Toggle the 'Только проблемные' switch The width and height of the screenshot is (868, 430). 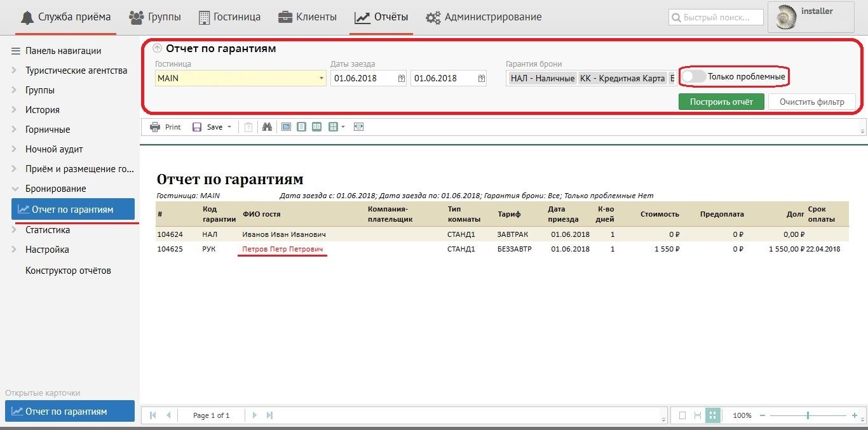pyautogui.click(x=693, y=77)
